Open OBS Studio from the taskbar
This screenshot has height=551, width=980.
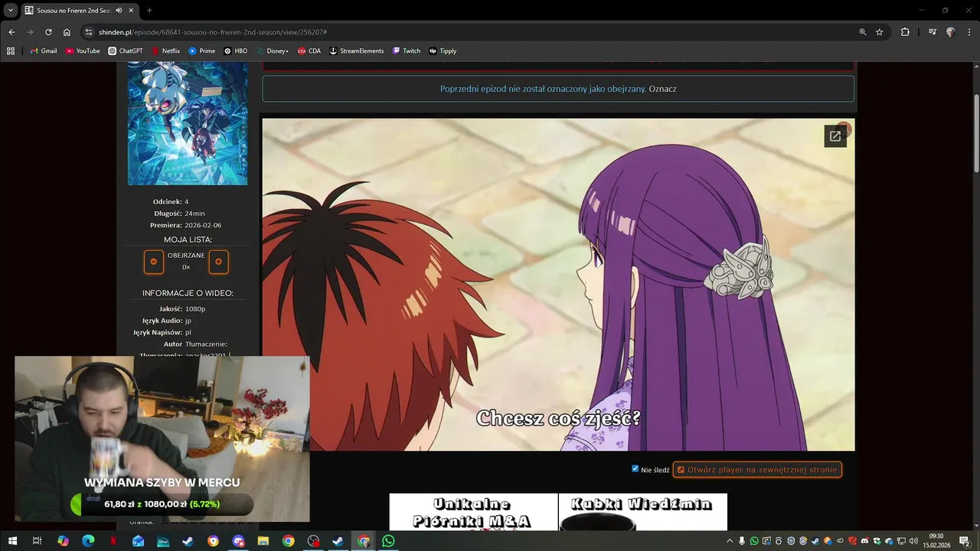[313, 541]
